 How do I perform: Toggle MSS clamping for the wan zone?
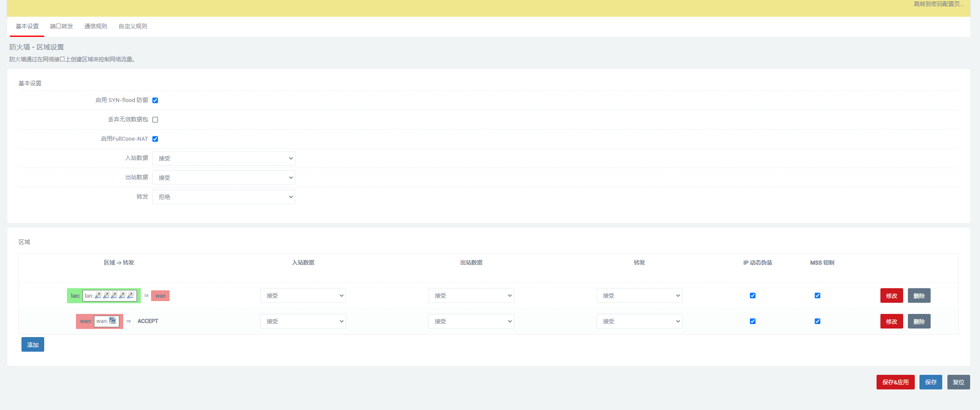tap(817, 321)
